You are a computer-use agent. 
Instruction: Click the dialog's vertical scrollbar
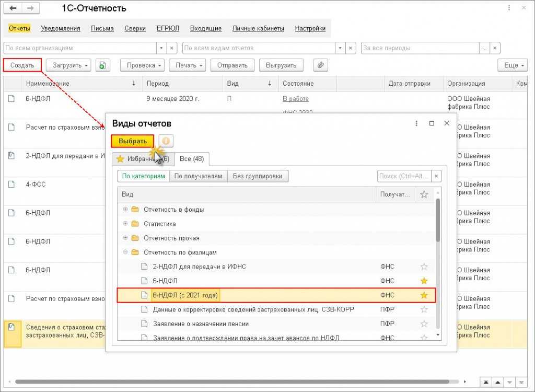pyautogui.click(x=438, y=220)
